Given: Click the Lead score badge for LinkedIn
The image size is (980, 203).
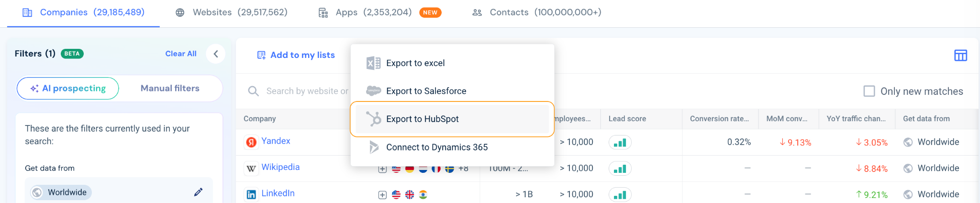Looking at the screenshot, I should coord(620,194).
